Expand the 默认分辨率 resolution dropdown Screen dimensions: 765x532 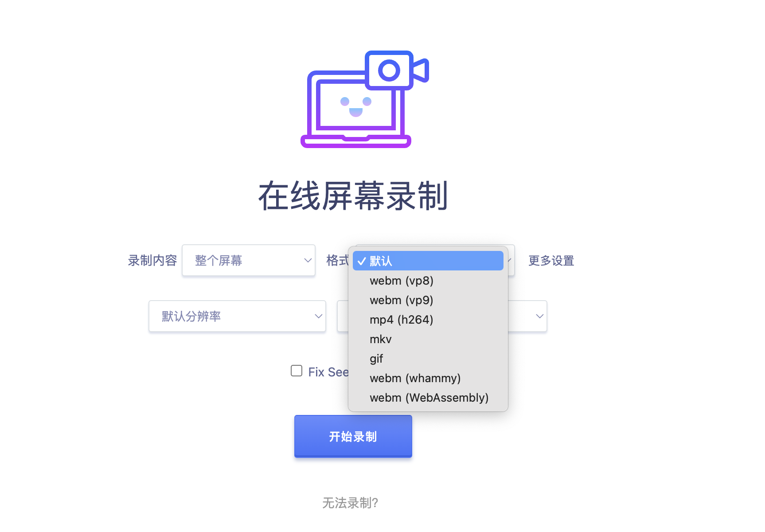[237, 316]
